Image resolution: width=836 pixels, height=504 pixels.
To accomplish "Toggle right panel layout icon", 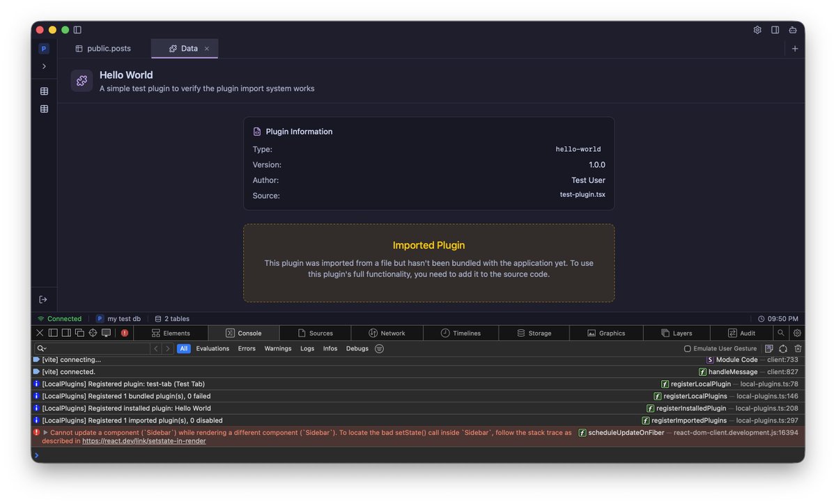I will pyautogui.click(x=775, y=30).
